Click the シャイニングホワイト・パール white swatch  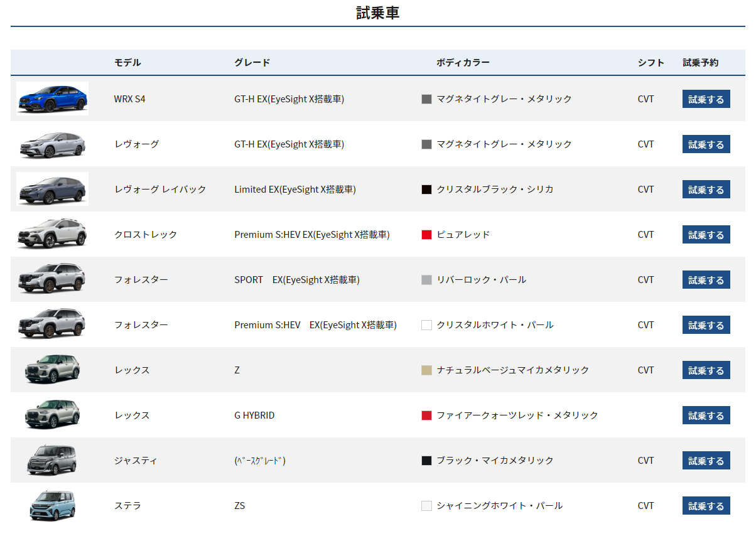click(x=426, y=506)
